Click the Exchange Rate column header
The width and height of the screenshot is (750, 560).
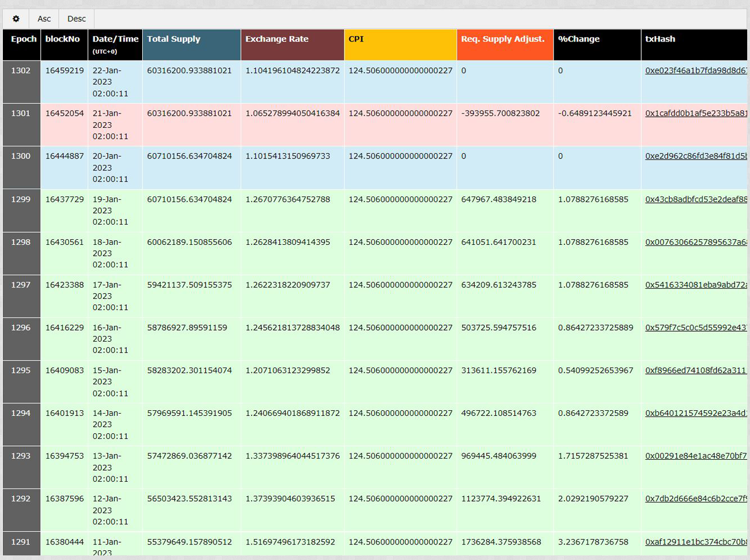click(276, 39)
